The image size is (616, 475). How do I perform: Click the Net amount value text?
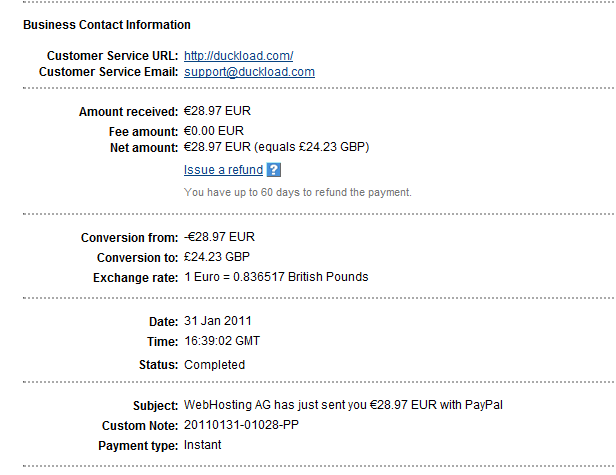point(276,147)
